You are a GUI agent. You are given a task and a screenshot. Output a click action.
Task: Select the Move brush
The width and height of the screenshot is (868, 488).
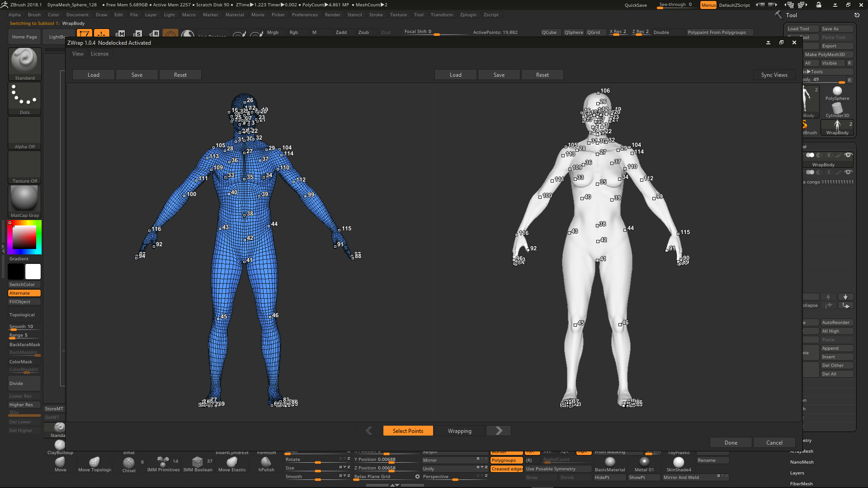pyautogui.click(x=60, y=464)
